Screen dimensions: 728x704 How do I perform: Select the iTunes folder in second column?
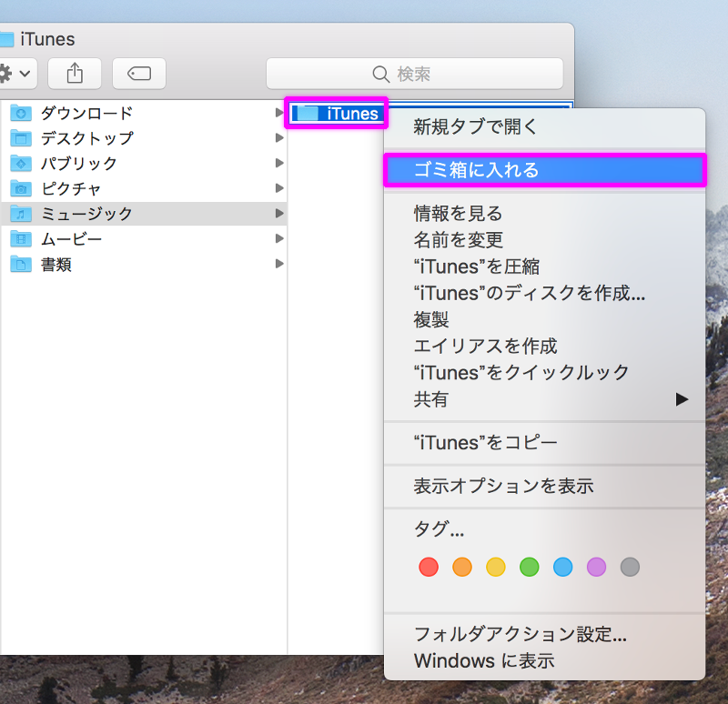point(337,113)
